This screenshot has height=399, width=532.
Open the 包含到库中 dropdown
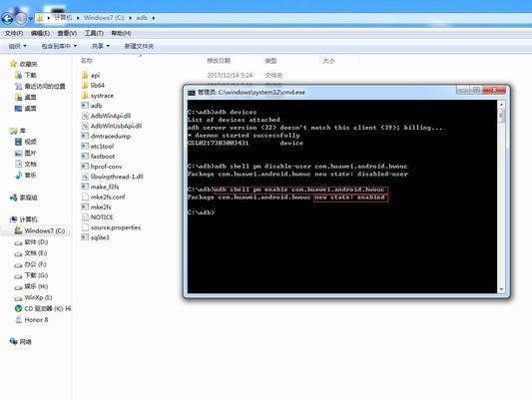coord(59,46)
